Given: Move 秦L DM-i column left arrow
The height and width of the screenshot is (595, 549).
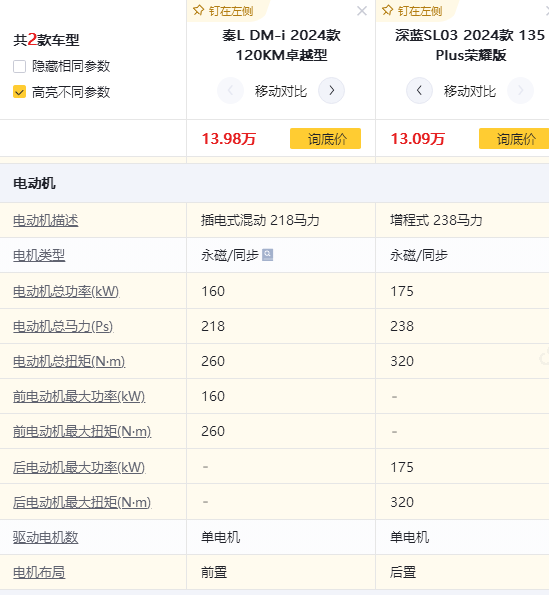Looking at the screenshot, I should (x=230, y=91).
